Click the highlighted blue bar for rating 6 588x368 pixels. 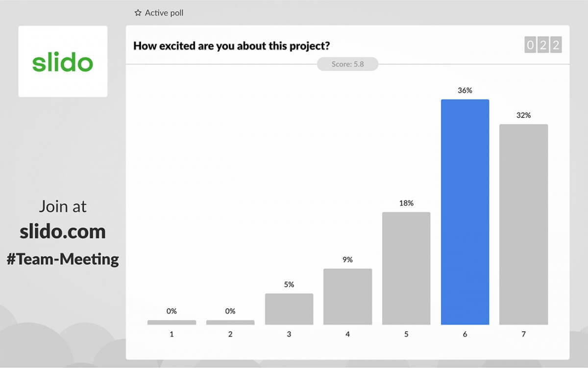465,211
